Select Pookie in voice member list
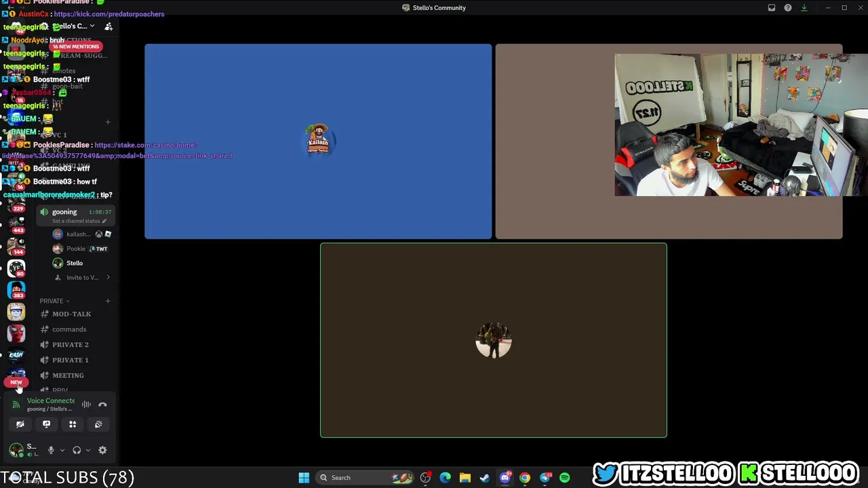Viewport: 868px width, 488px height. pos(81,249)
